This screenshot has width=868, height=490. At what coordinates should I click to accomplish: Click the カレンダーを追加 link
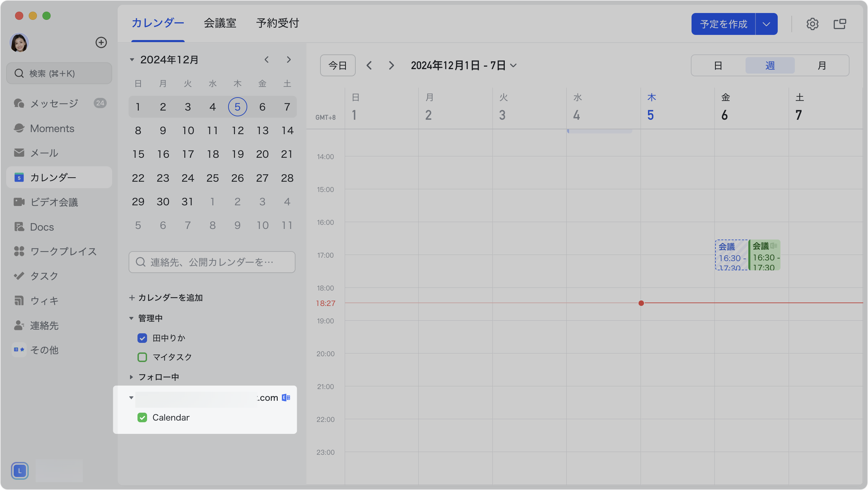pyautogui.click(x=166, y=298)
